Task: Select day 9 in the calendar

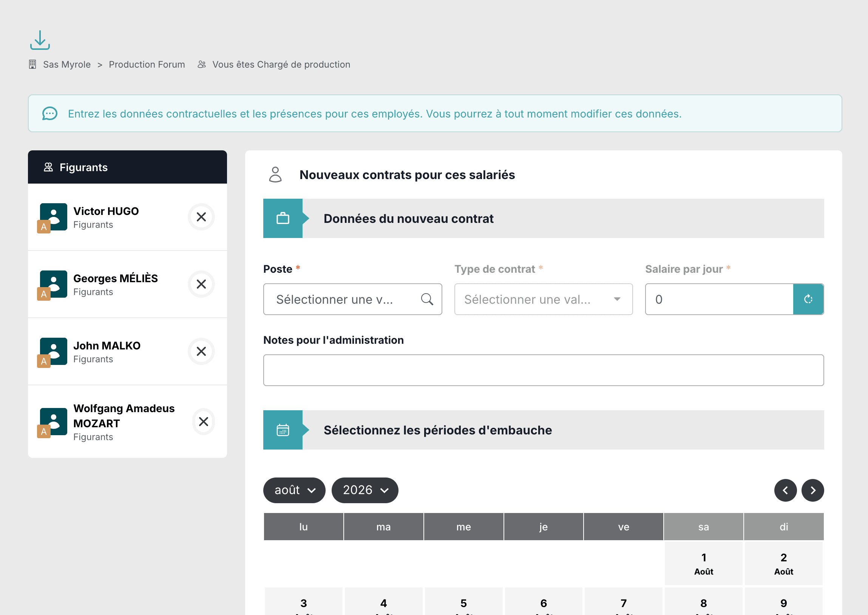Action: (x=784, y=601)
